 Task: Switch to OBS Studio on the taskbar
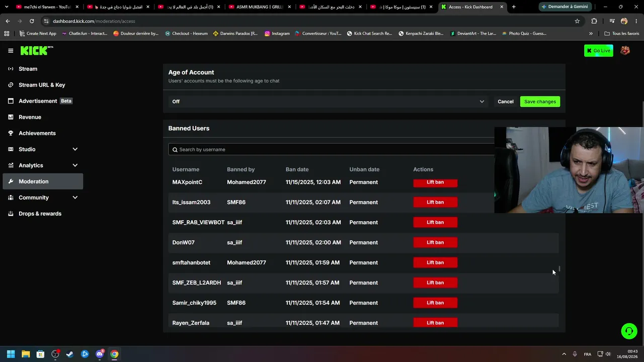coord(55,354)
